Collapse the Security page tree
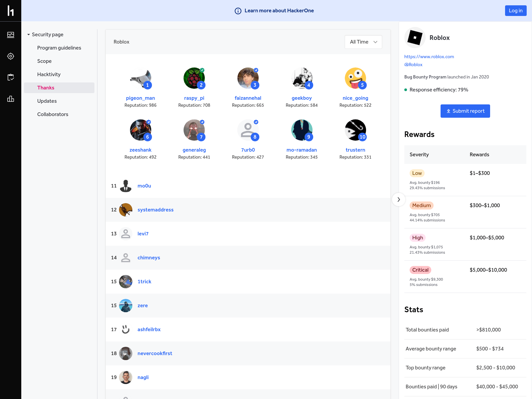This screenshot has height=399, width=532. [x=29, y=35]
